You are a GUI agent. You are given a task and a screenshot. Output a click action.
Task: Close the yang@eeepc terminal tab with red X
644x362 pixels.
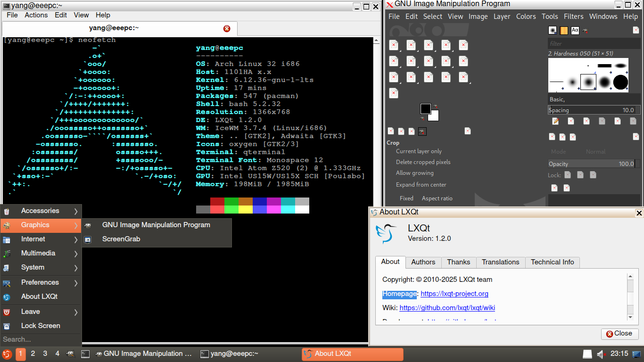[227, 28]
